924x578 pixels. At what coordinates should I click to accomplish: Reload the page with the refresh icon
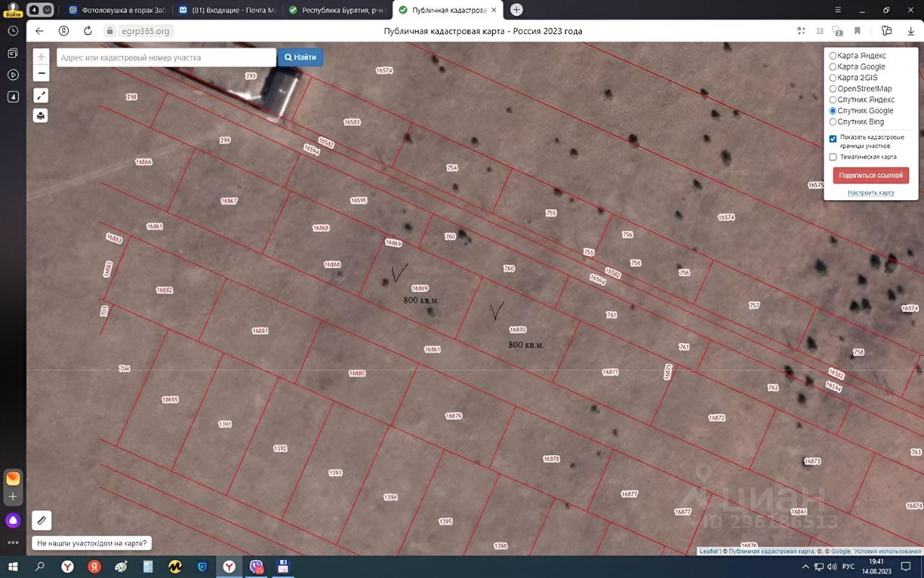88,31
